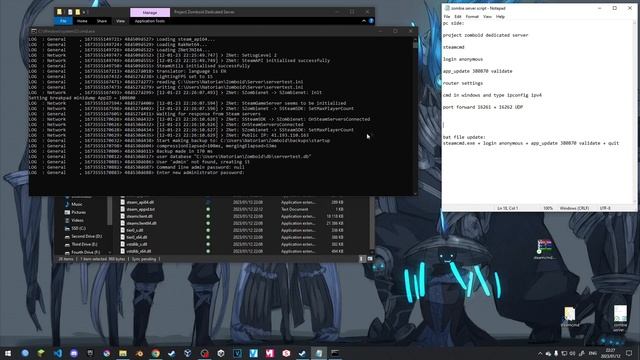Click 'login anonymous' line in Notepad
Screen dimensions: 640x360
[x=463, y=59]
